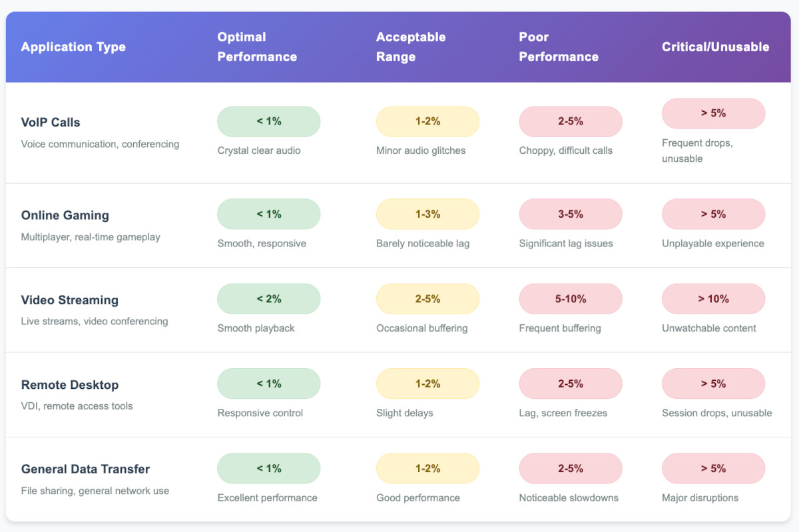
Task: Click the 3-5% Online Gaming badge
Action: 571,214
